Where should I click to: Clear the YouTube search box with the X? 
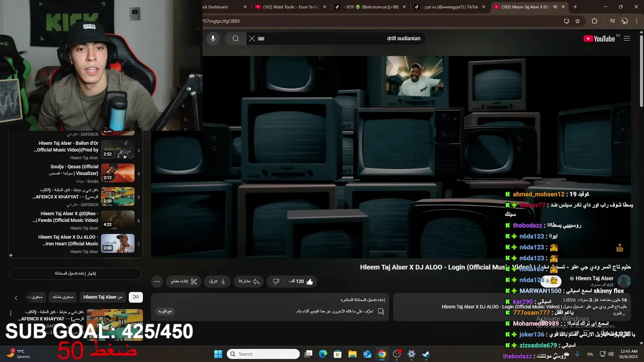pyautogui.click(x=252, y=39)
